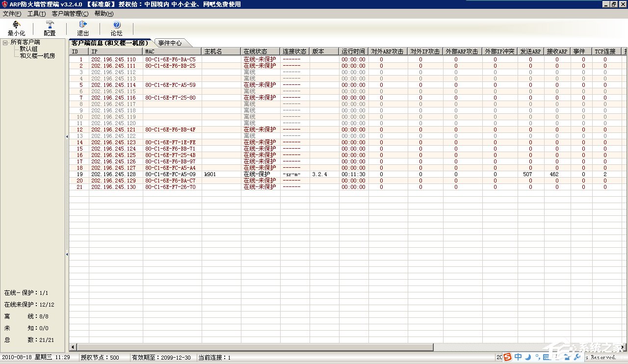Open the soft keyboard icon on input bar
The width and height of the screenshot is (628, 364).
(547, 357)
